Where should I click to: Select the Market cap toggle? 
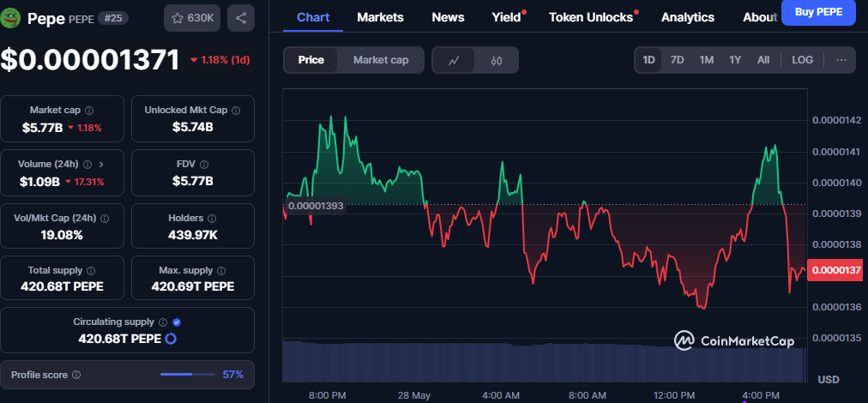tap(381, 60)
